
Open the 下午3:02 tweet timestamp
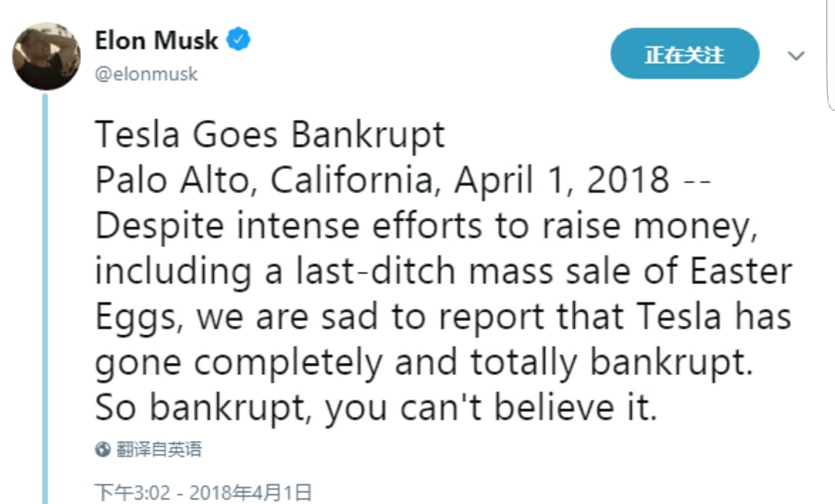pyautogui.click(x=132, y=492)
